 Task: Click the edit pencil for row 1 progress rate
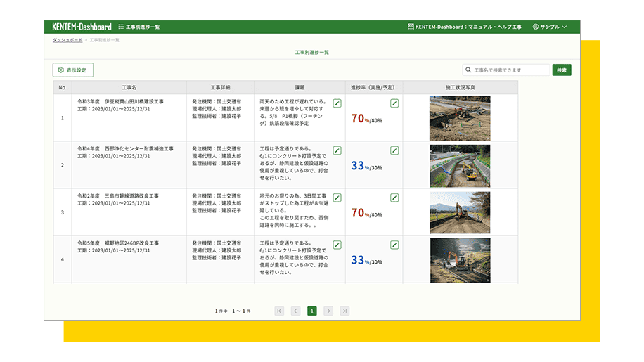pyautogui.click(x=394, y=103)
